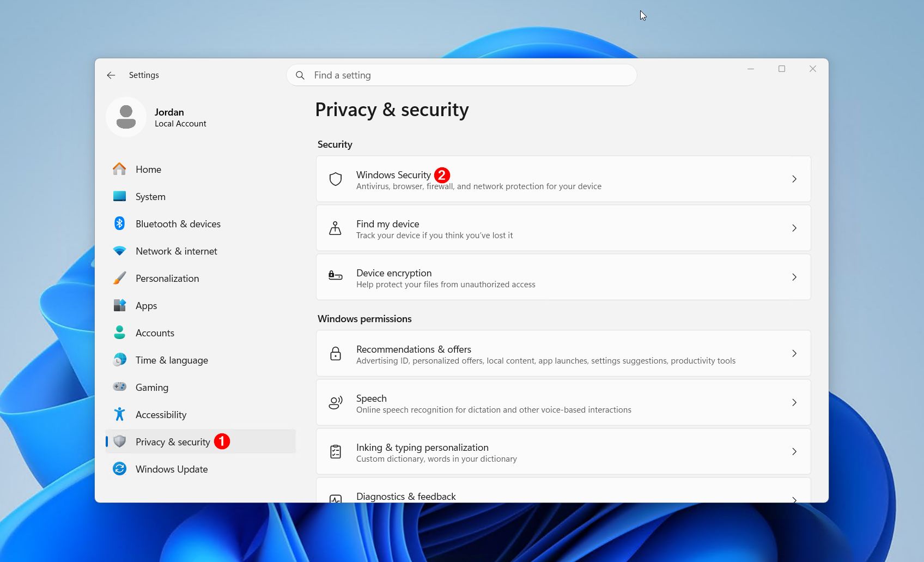
Task: Click 'Advertising ID, personalized offers' description
Action: tap(546, 361)
